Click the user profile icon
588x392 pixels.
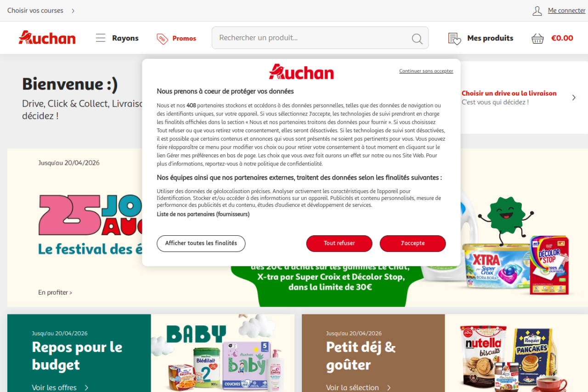click(537, 11)
